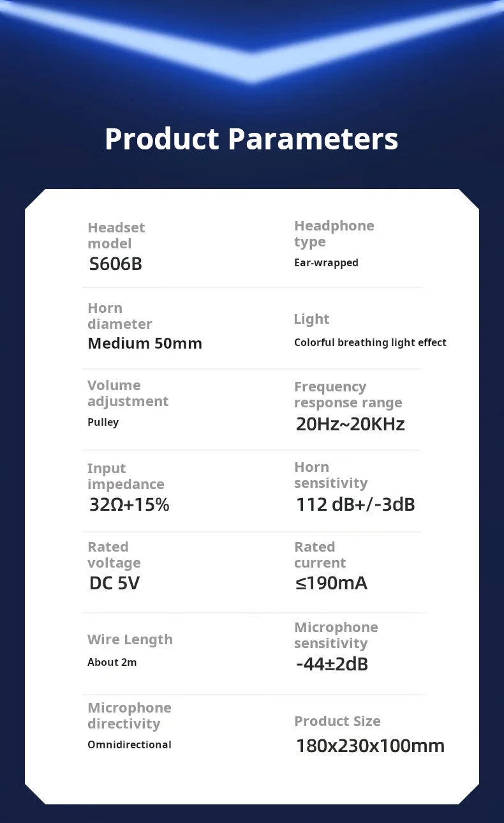Select the -44±2dB microphone sensitivity value
This screenshot has height=823, width=504.
[332, 664]
